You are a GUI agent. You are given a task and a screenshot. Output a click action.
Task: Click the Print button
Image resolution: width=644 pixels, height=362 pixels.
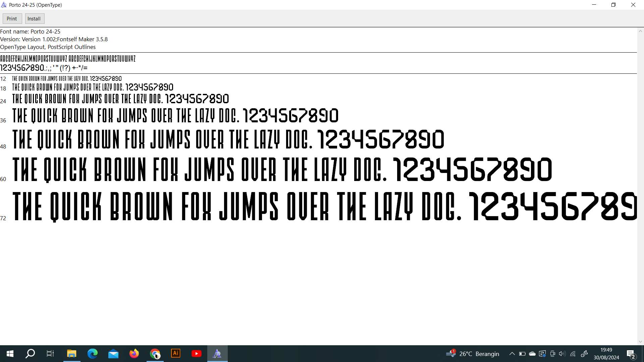(12, 19)
